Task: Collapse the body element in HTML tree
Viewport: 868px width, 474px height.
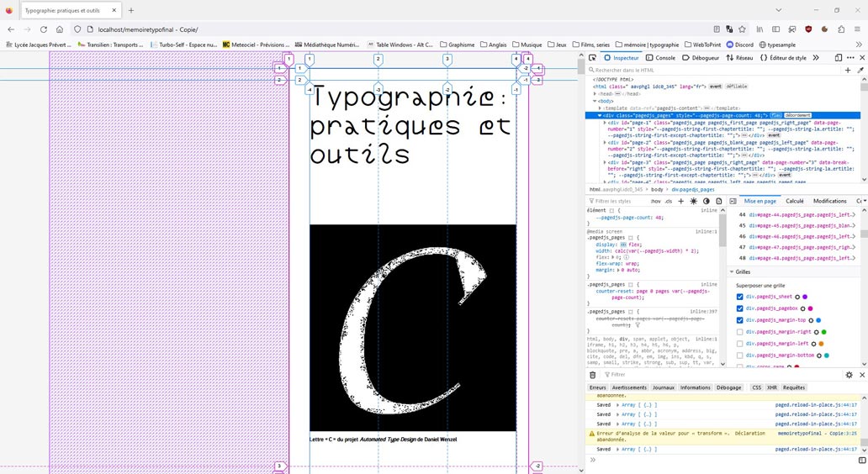Action: [595, 101]
